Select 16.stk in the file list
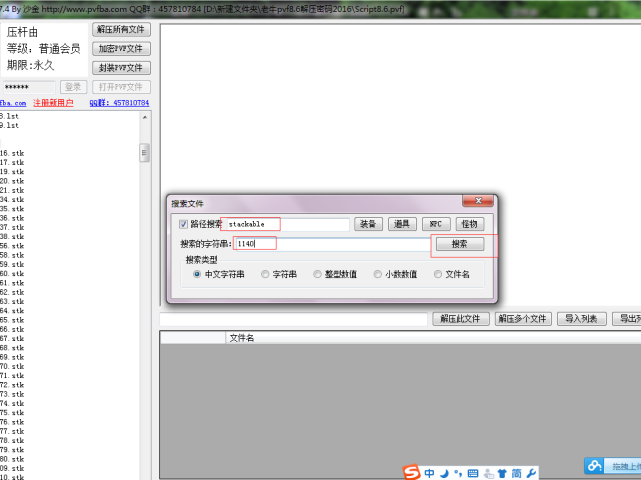The height and width of the screenshot is (480, 641). pyautogui.click(x=12, y=154)
